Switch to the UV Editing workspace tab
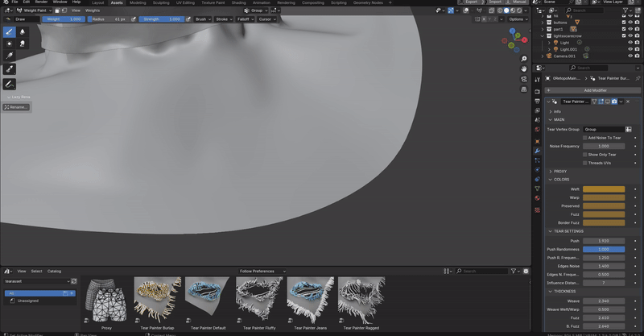Viewport: 644px width, 336px height. coord(185,2)
